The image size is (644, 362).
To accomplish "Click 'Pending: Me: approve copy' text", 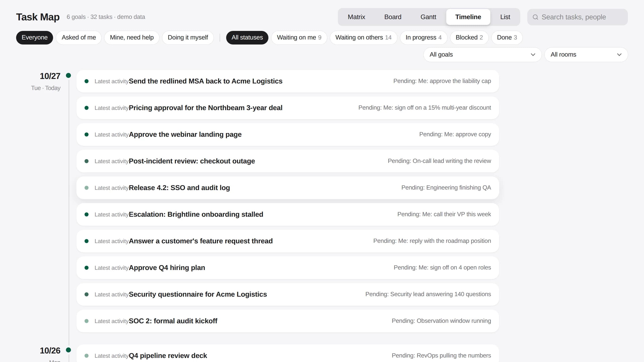I will click(455, 134).
